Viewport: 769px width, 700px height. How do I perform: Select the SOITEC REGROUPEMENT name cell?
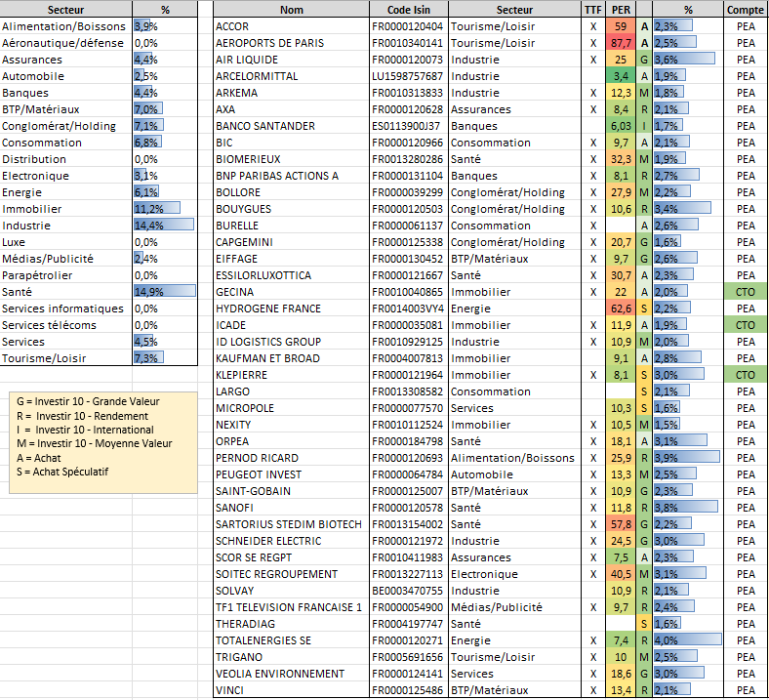[292, 574]
